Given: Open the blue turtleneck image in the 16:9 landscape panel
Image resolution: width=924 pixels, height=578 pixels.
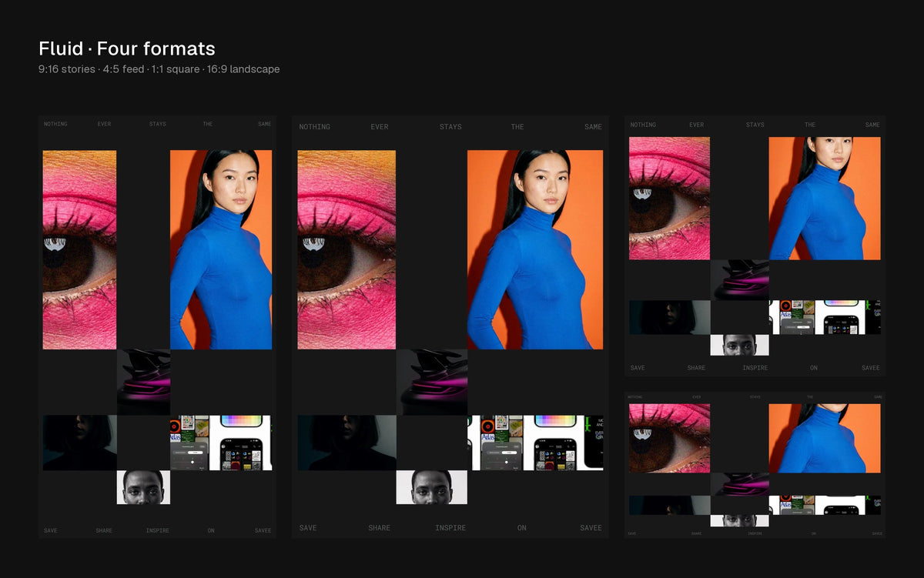Looking at the screenshot, I should (825, 438).
